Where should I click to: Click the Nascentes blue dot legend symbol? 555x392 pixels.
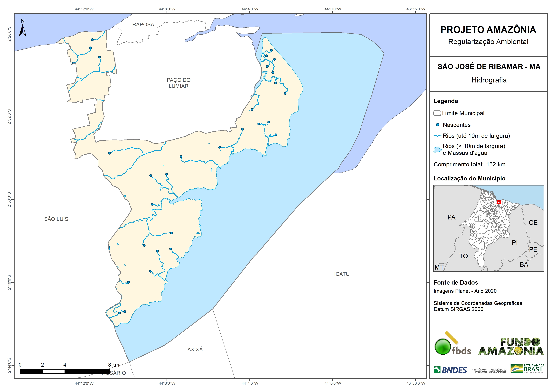[437, 125]
